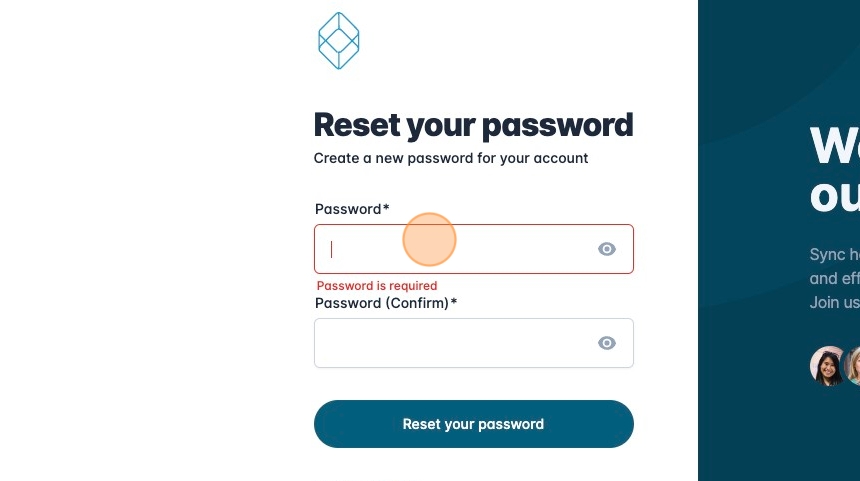This screenshot has height=481, width=860.
Task: Click the "Password (Confirm)" field label
Action: click(381, 302)
